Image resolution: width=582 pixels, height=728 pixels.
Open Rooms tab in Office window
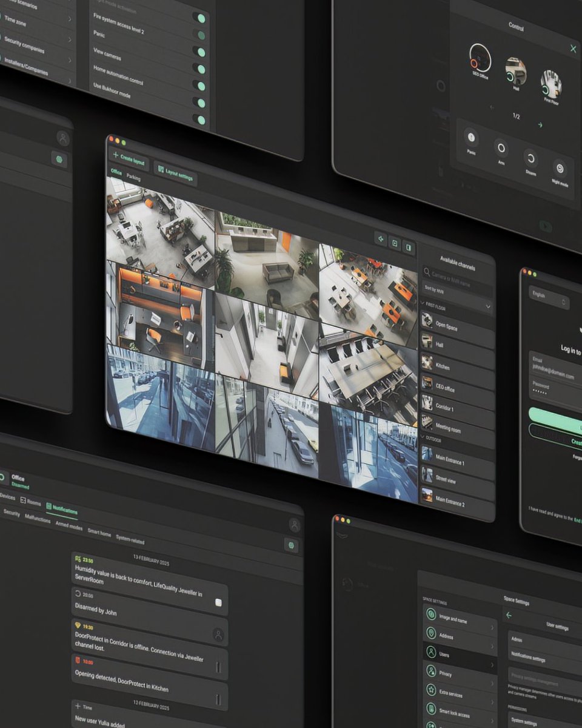point(30,501)
